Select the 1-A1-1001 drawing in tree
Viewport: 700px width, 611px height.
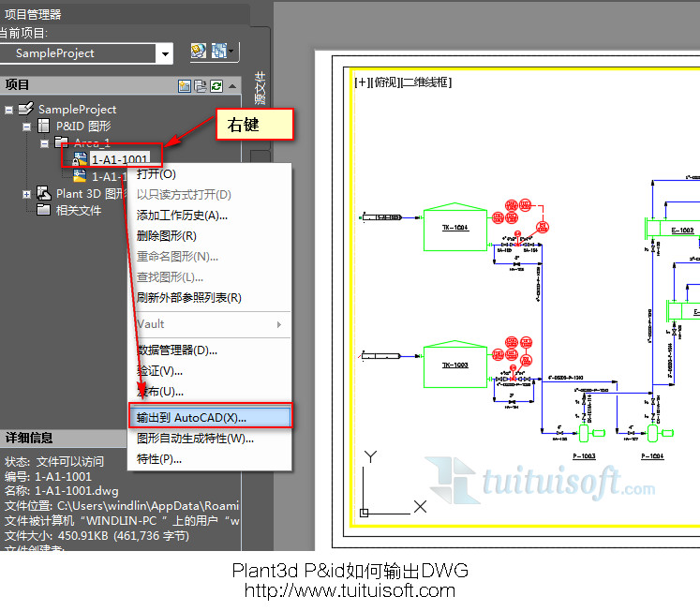tap(119, 159)
